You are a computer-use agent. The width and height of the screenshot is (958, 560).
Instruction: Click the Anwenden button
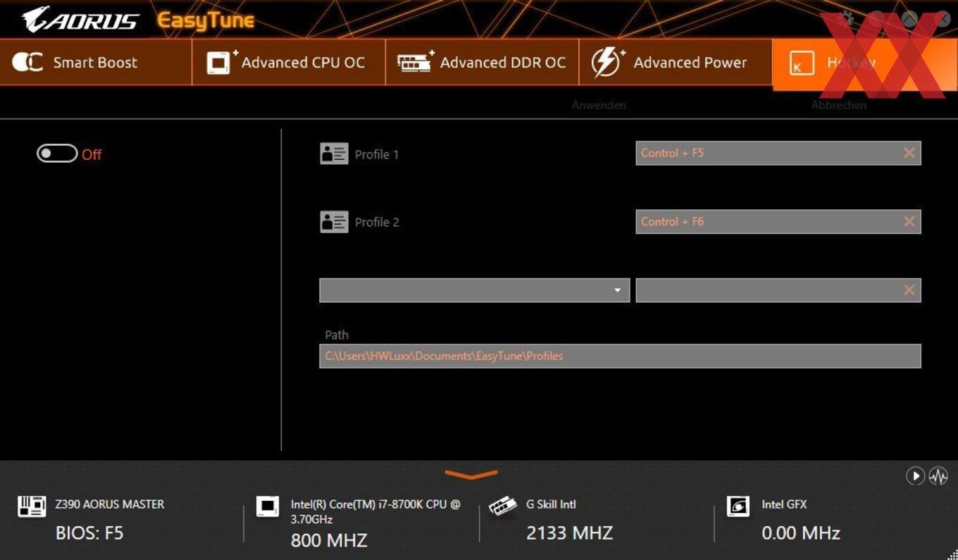click(599, 105)
